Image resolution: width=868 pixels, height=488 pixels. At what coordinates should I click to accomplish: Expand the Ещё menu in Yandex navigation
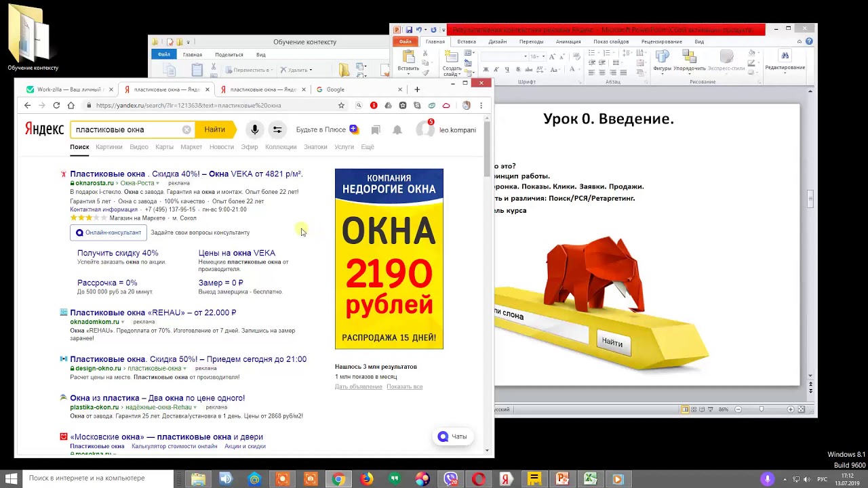(367, 146)
